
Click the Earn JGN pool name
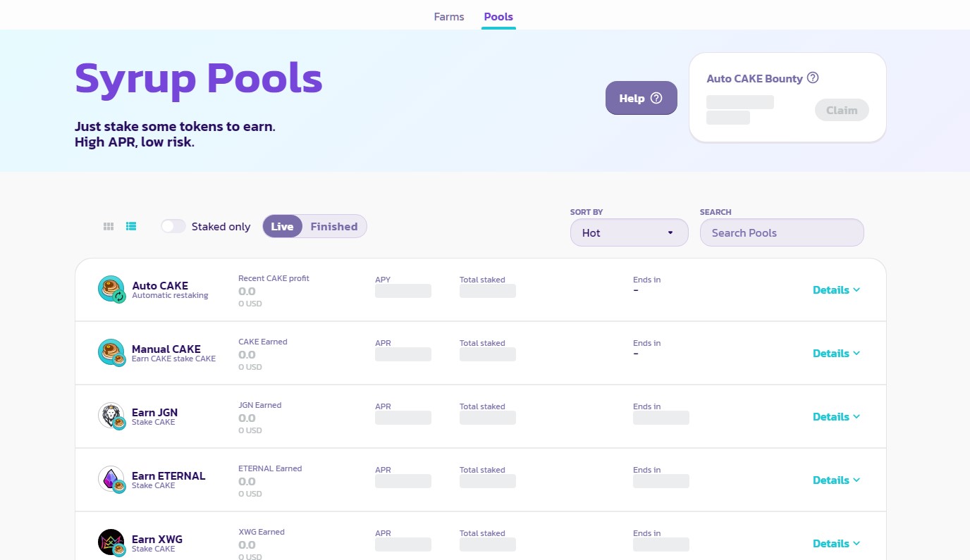point(155,412)
